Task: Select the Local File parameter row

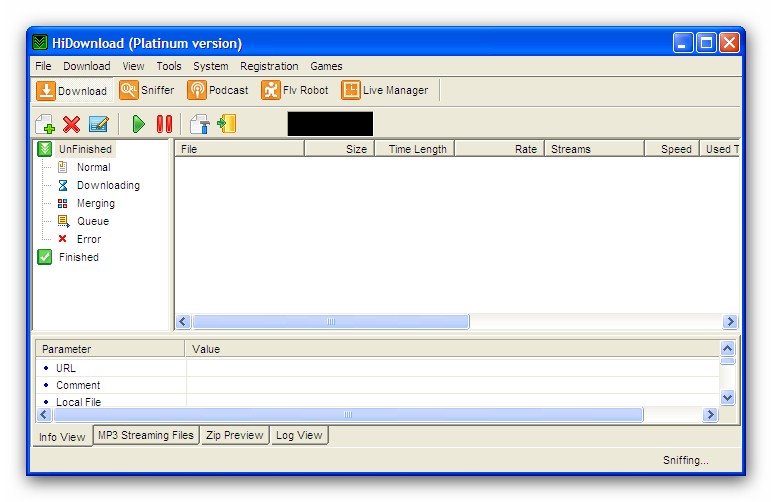Action: tap(378, 401)
